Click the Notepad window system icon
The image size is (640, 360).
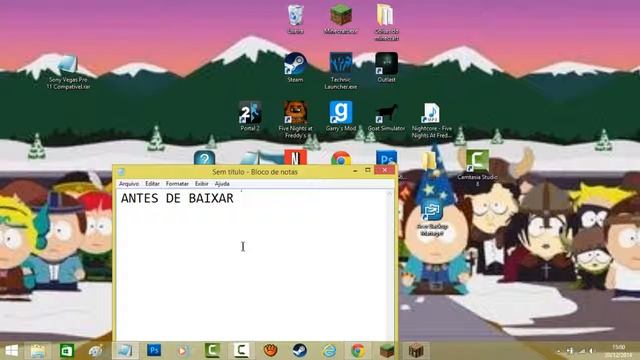(121, 172)
